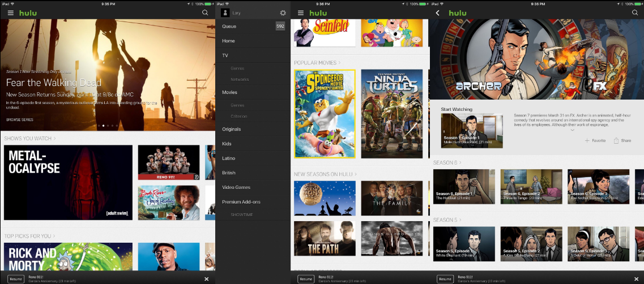Image resolution: width=644 pixels, height=284 pixels.
Task: Open The Family show thumbnail
Action: [392, 198]
